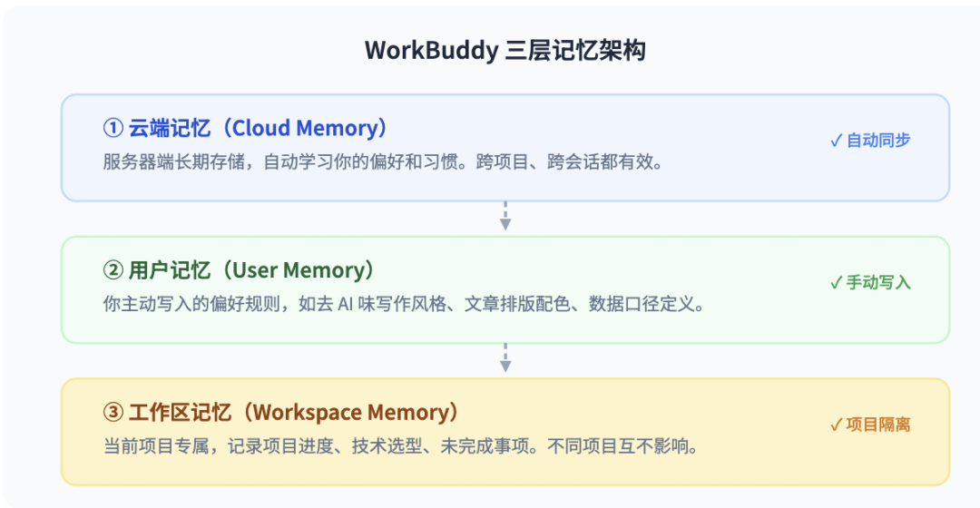Click the User Memory description about 偏好规则
The width and height of the screenshot is (980, 508).
[x=405, y=304]
